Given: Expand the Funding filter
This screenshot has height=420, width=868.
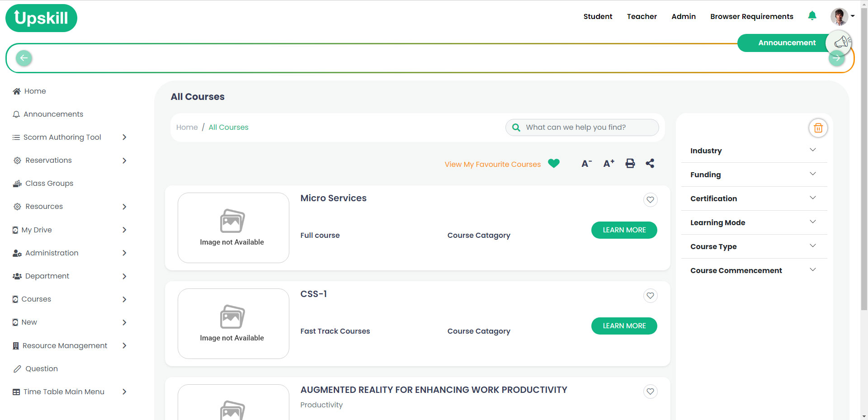Looking at the screenshot, I should point(754,175).
